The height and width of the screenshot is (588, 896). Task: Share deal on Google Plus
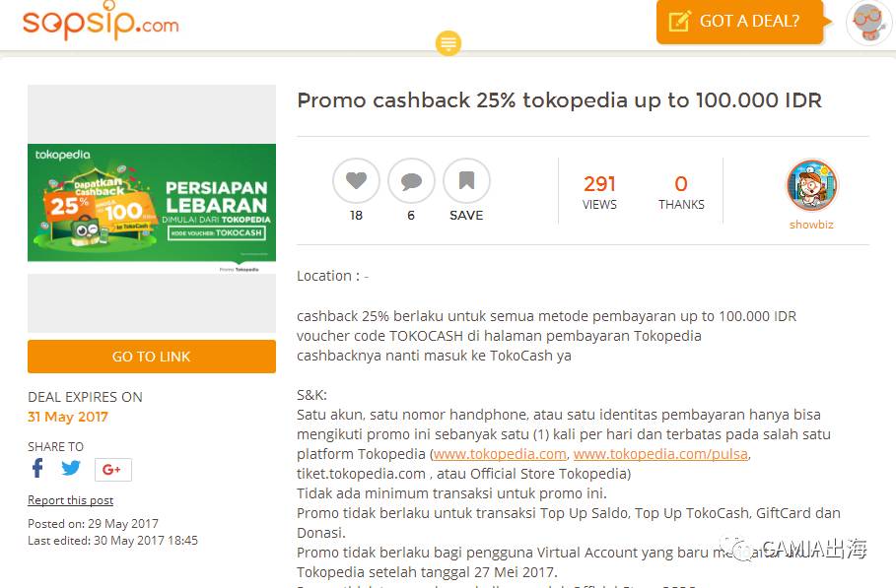(x=112, y=470)
